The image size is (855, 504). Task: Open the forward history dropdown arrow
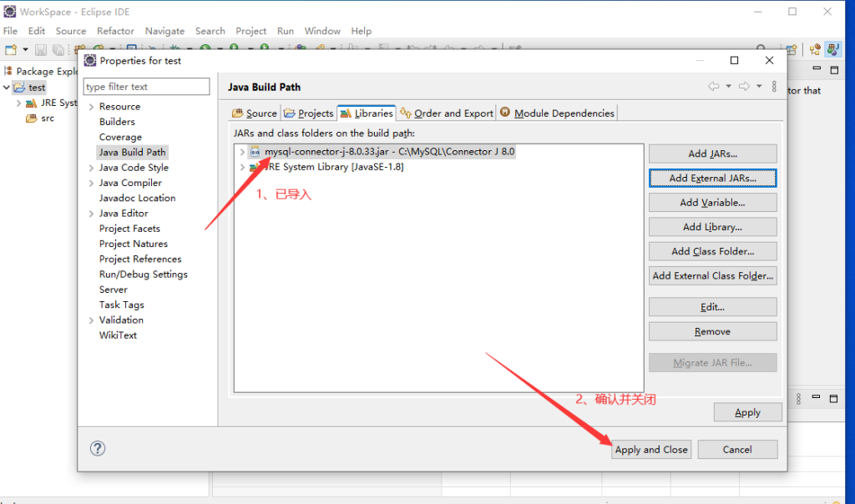(758, 86)
